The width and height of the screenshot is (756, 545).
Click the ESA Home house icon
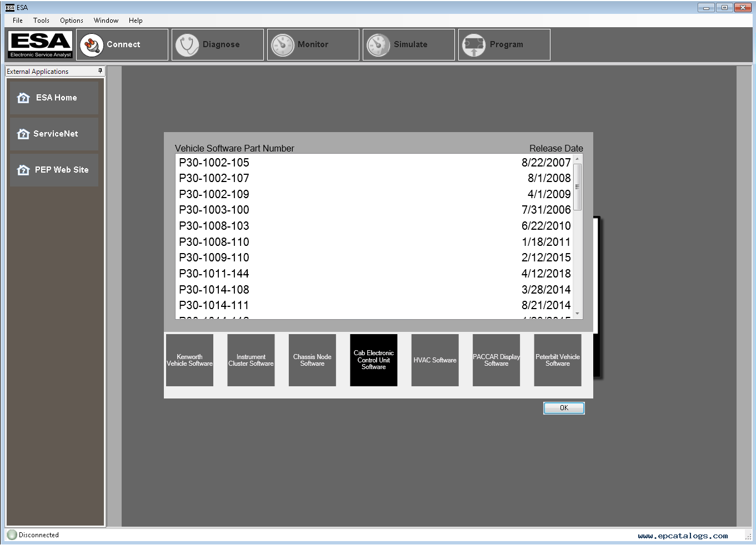(23, 98)
